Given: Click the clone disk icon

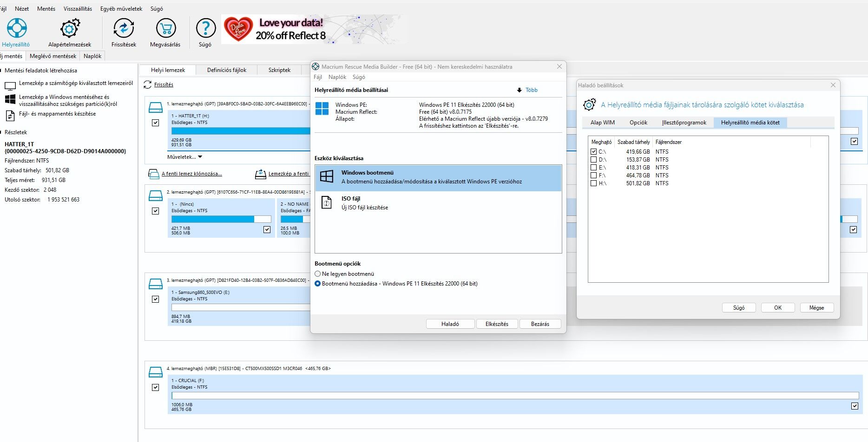Looking at the screenshot, I should click(153, 174).
